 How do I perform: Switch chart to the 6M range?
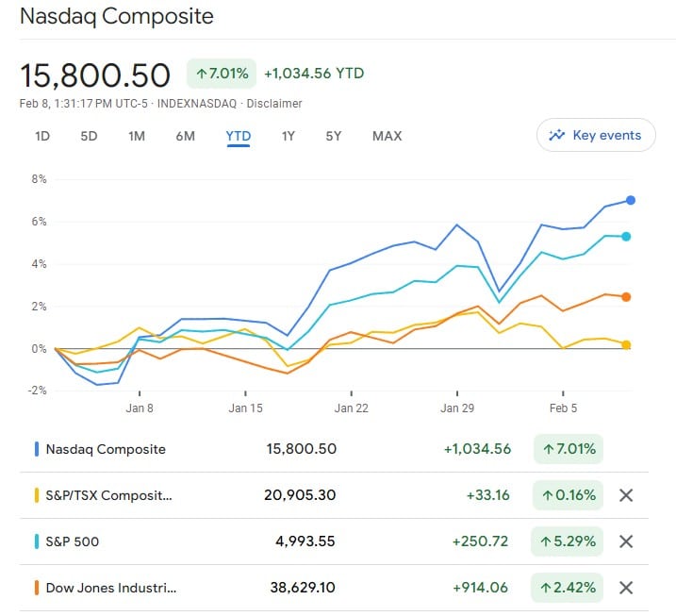tap(186, 137)
